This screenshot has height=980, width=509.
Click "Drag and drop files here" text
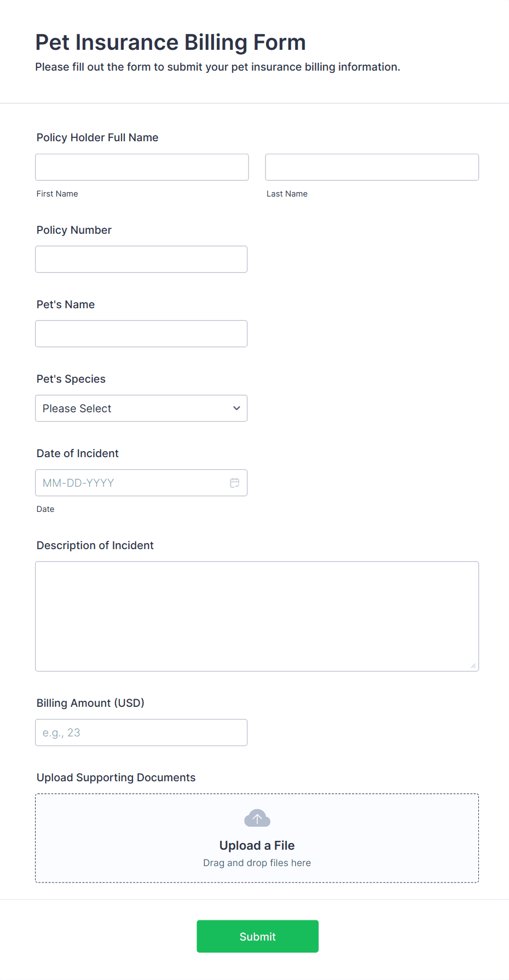pyautogui.click(x=257, y=863)
